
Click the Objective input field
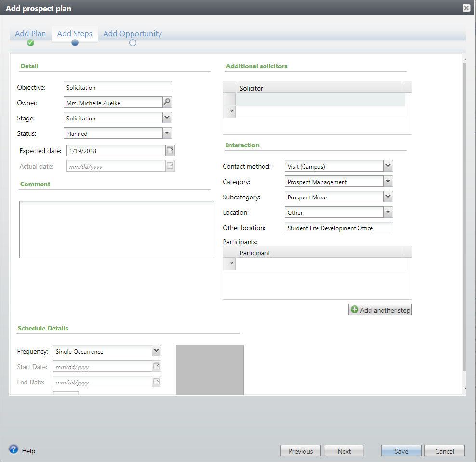(x=118, y=87)
